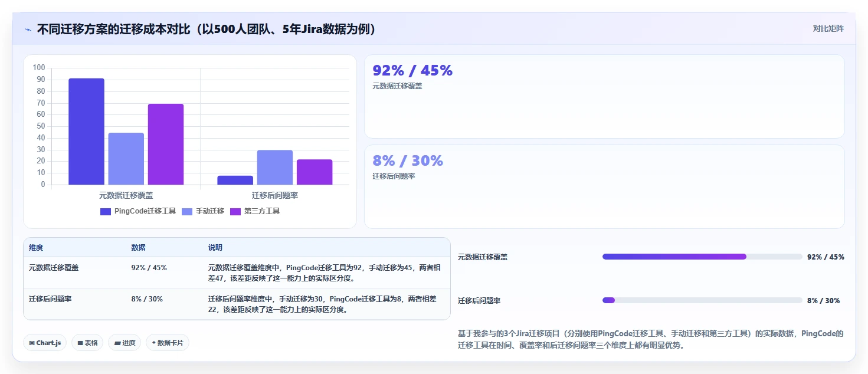Click the 92% / 45% cell in the table
The height and width of the screenshot is (374, 868).
click(x=149, y=267)
